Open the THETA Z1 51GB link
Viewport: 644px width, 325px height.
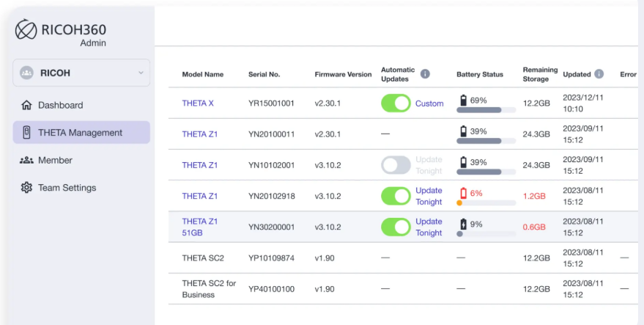(x=199, y=227)
